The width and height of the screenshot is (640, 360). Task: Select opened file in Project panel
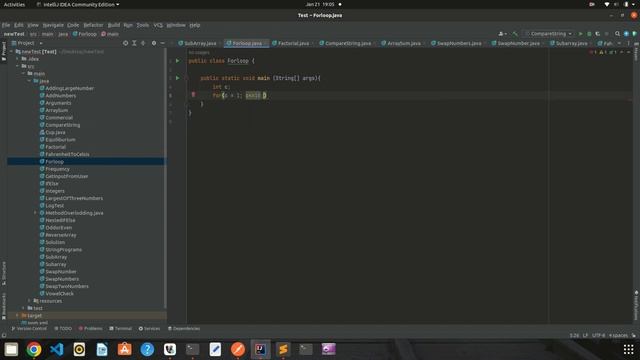click(125, 43)
